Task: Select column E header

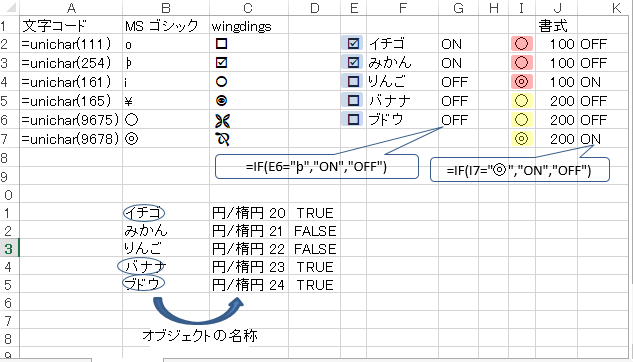Action: pyautogui.click(x=354, y=8)
